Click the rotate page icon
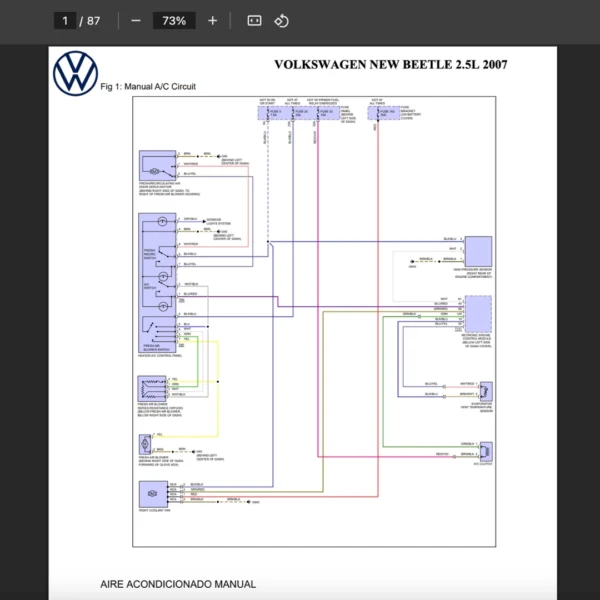This screenshot has width=600, height=600. 281,21
